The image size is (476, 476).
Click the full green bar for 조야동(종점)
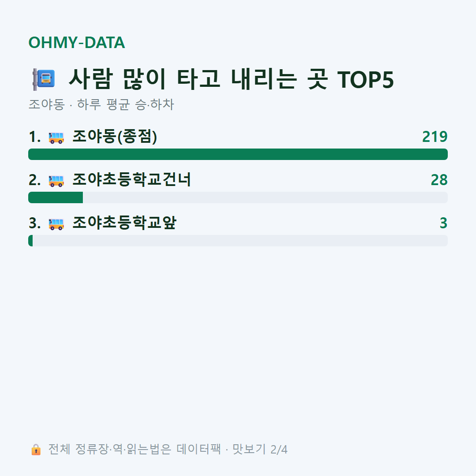tap(238, 154)
